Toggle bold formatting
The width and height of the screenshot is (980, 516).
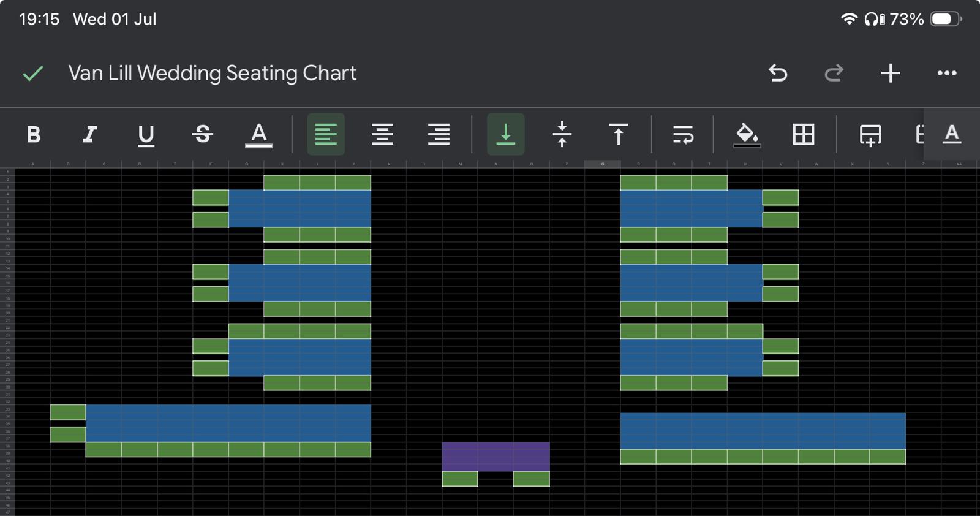coord(34,134)
